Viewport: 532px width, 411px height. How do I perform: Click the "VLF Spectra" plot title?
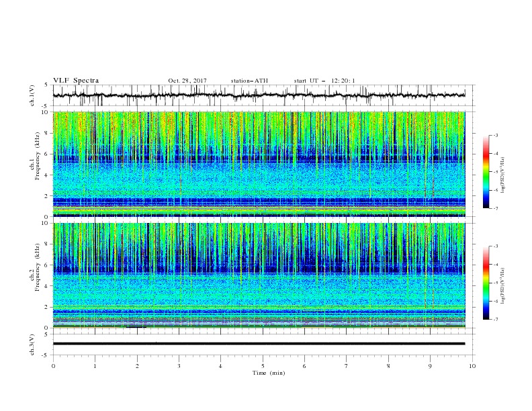(76, 81)
